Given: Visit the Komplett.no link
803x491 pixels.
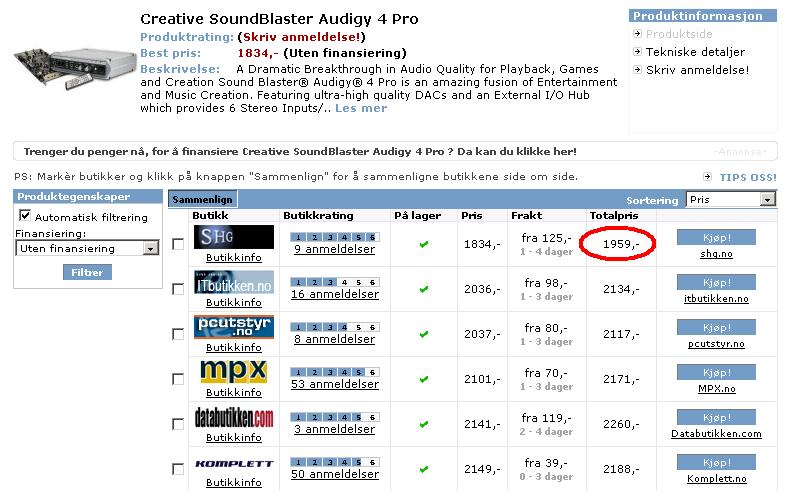Looking at the screenshot, I should tap(716, 479).
